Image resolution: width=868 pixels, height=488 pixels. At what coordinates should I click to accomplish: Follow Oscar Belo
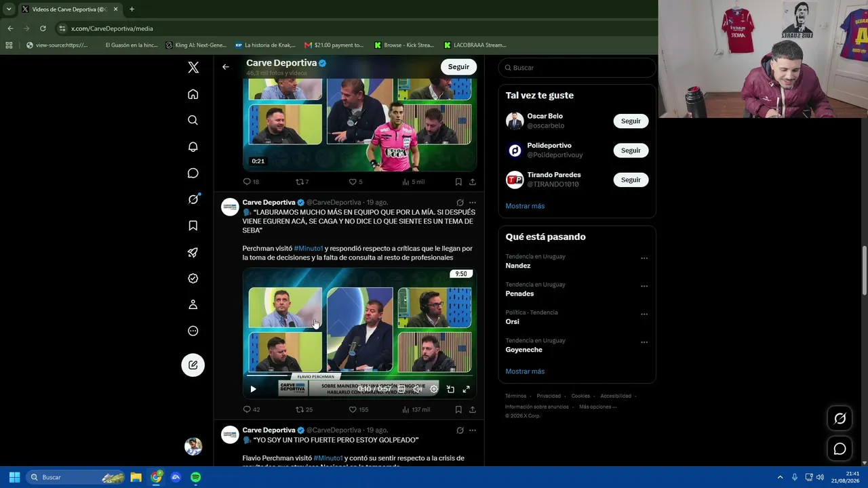[631, 121]
